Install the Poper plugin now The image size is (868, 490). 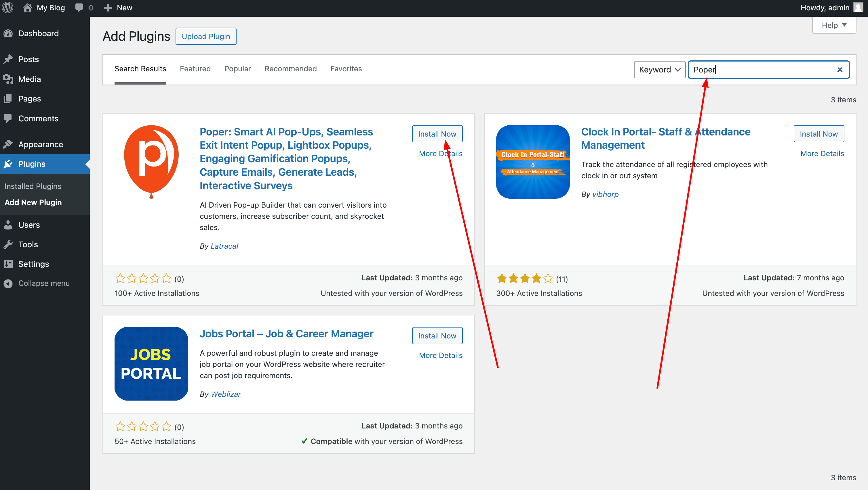tap(437, 134)
